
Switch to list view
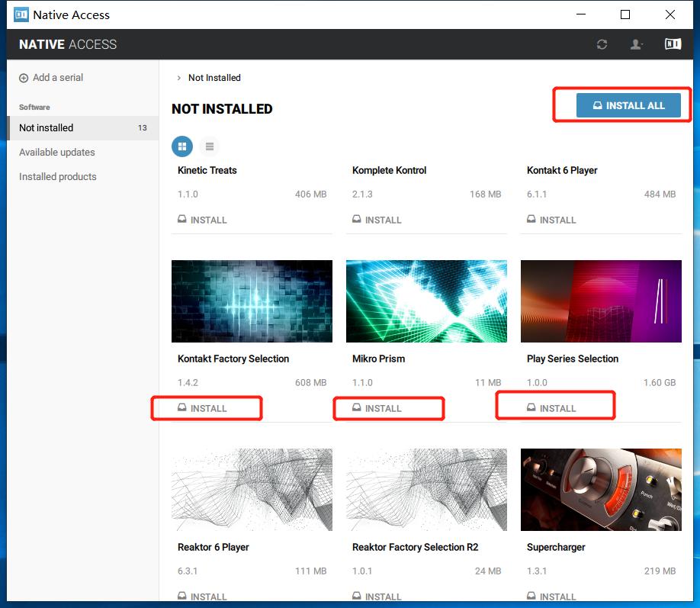[209, 146]
